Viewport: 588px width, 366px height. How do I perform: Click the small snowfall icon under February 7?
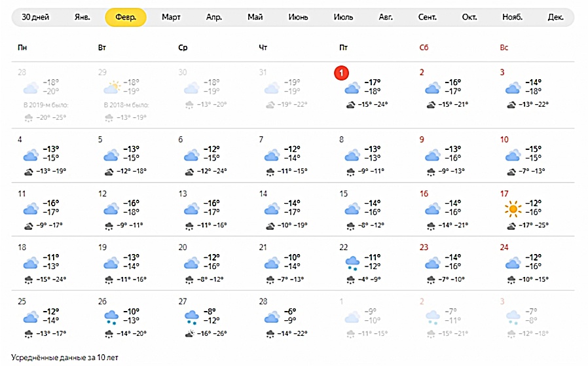coord(270,172)
